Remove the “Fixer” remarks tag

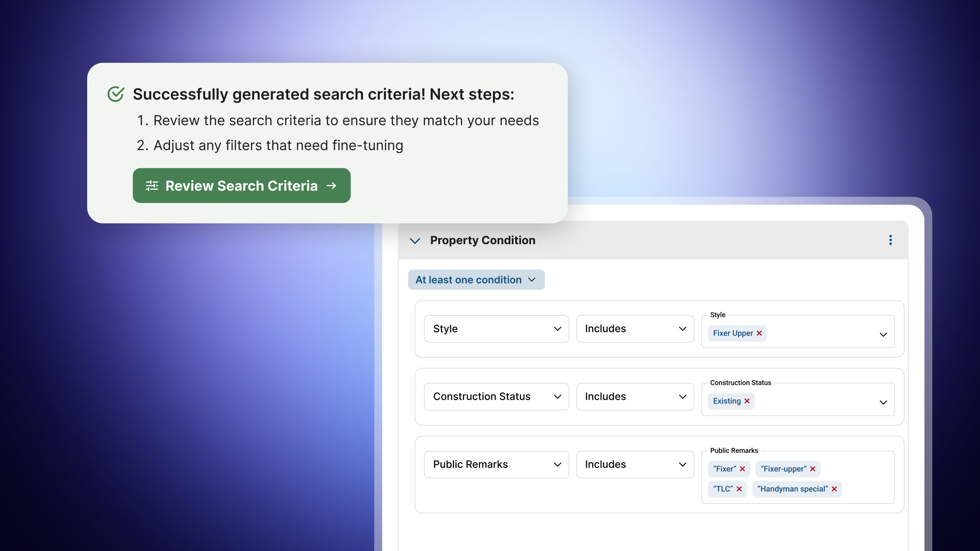(742, 469)
